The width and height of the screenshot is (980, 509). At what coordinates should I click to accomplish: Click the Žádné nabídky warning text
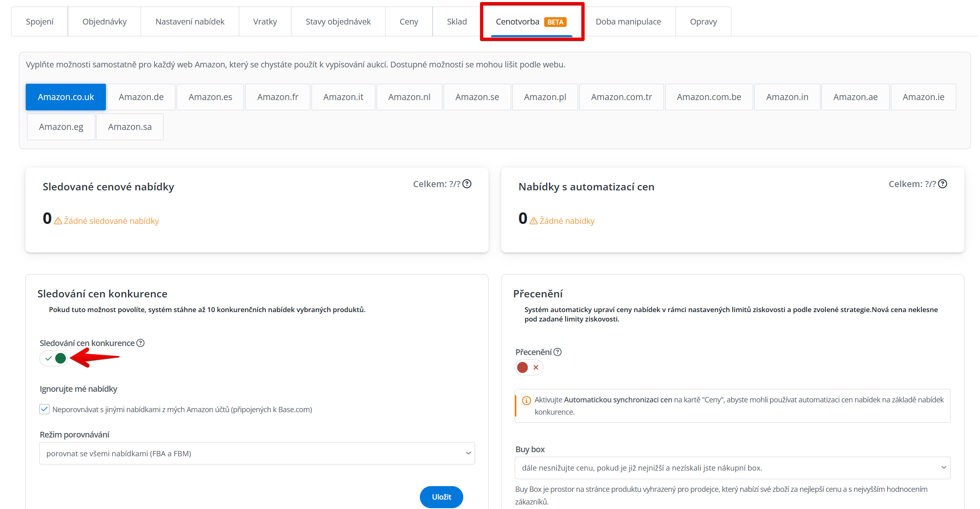click(x=567, y=221)
